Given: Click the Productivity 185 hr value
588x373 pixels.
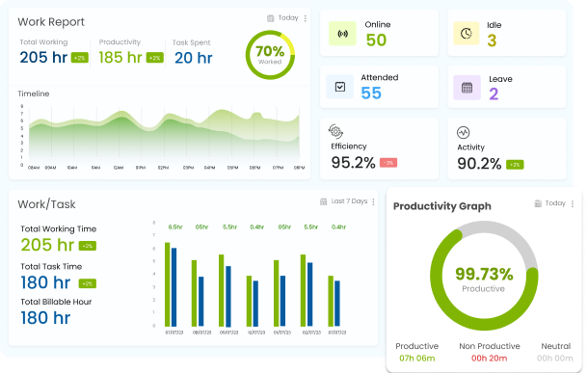Looking at the screenshot, I should [x=120, y=58].
